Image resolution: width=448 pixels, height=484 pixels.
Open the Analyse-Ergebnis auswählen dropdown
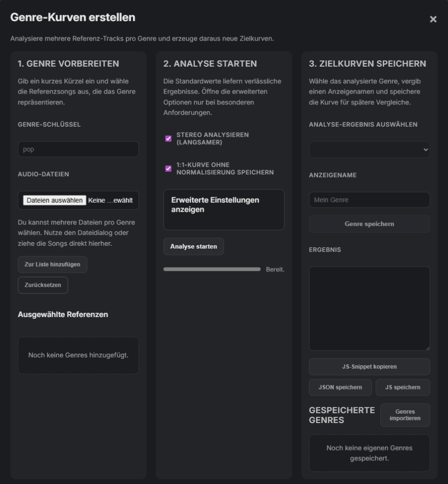coord(369,149)
